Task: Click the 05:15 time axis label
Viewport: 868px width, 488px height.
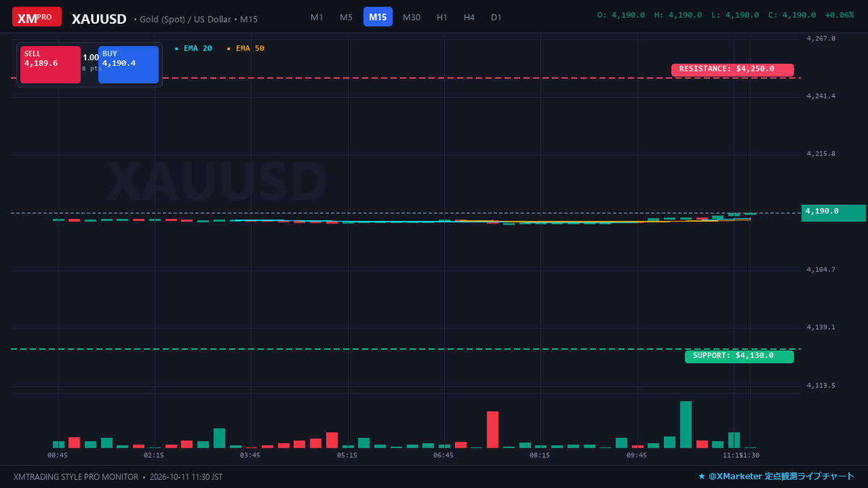Action: coord(347,455)
